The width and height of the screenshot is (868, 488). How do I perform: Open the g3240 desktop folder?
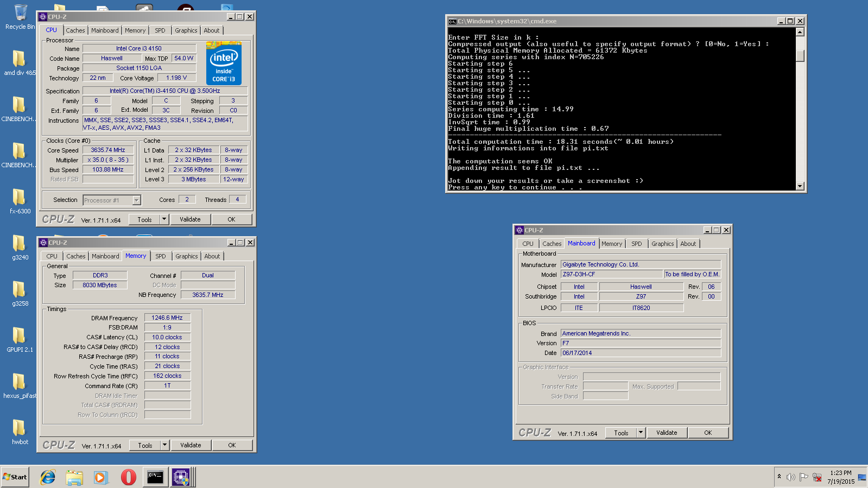coord(20,247)
